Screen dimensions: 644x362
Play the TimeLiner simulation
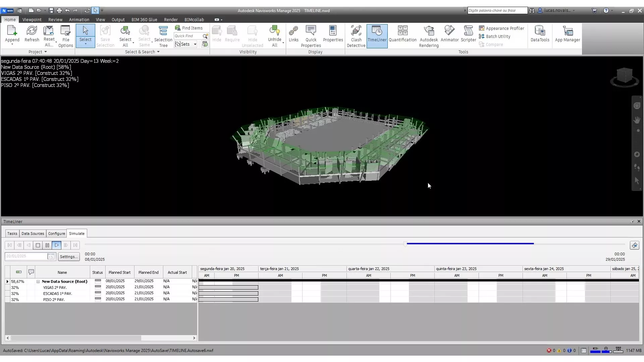(57, 245)
